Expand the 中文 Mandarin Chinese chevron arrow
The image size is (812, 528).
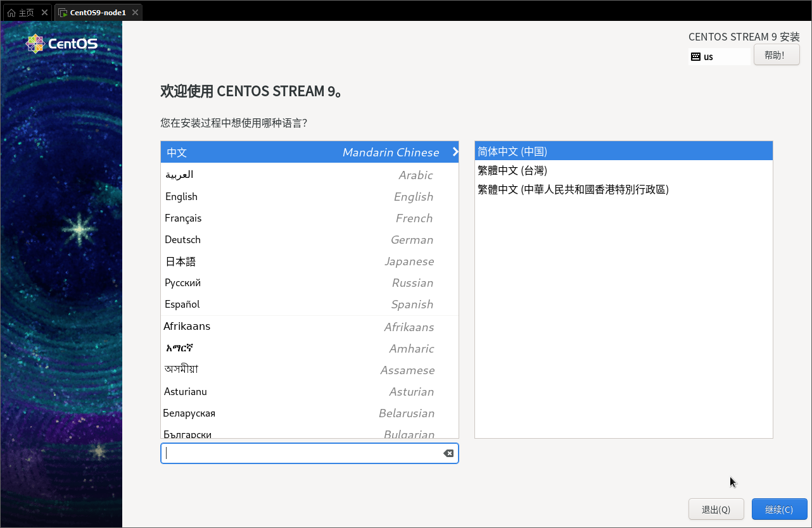tap(455, 152)
